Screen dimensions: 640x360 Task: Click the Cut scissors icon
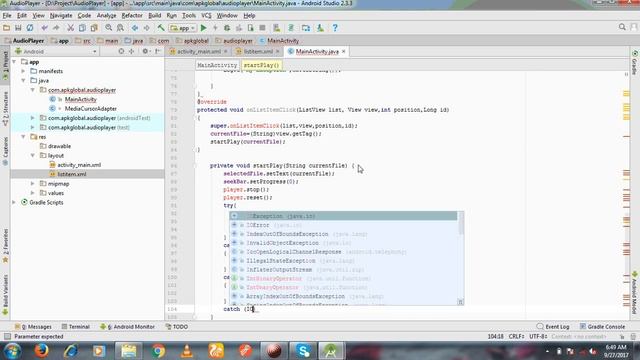click(x=70, y=28)
